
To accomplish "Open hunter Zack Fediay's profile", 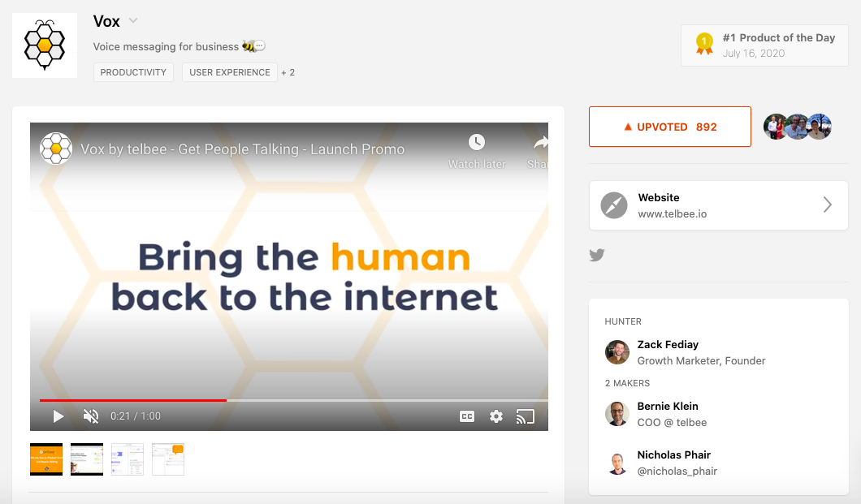I will [668, 344].
